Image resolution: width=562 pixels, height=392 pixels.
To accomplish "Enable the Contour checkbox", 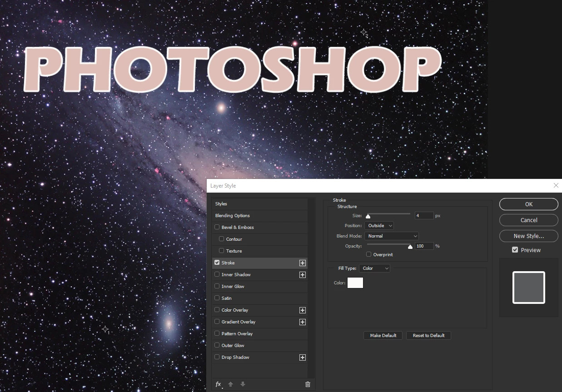I will pyautogui.click(x=222, y=239).
